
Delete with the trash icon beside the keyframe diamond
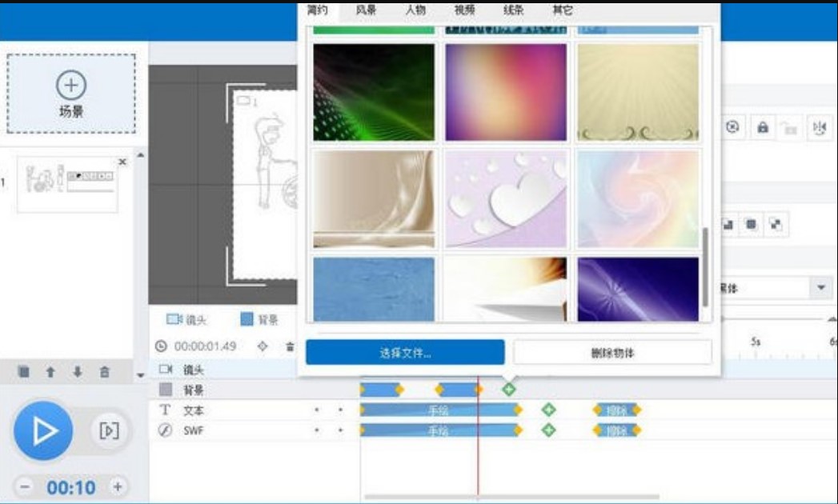coord(290,346)
